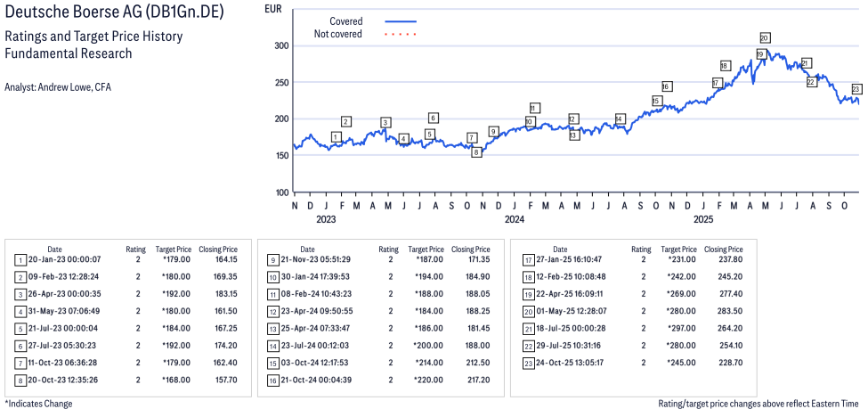Viewport: 868px width, 409px height.
Task: Select chart marker 2 above the early 2023 line
Action: click(346, 121)
